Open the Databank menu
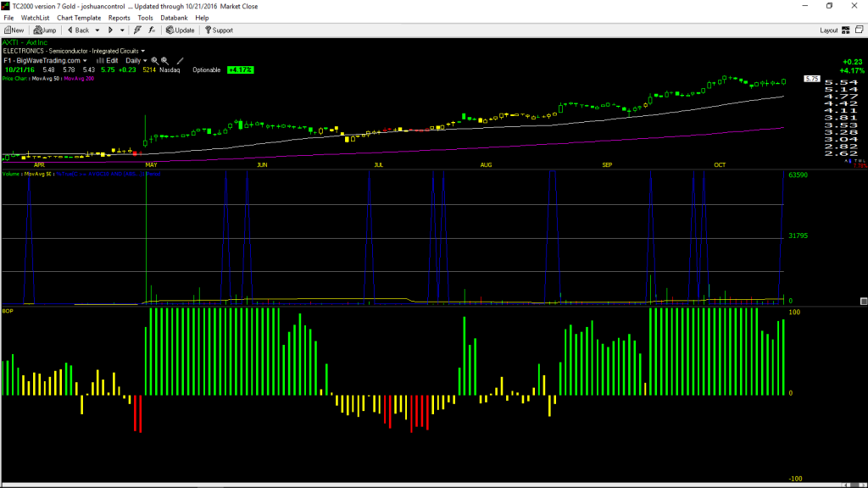 coord(174,18)
